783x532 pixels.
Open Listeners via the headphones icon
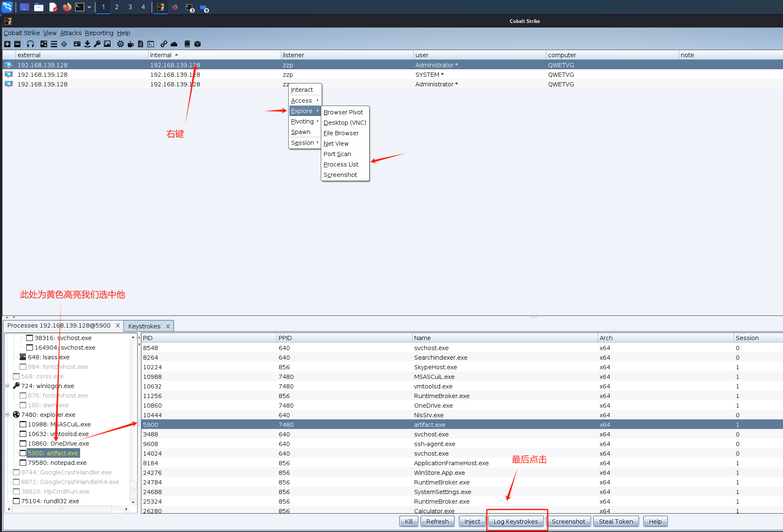(x=30, y=44)
